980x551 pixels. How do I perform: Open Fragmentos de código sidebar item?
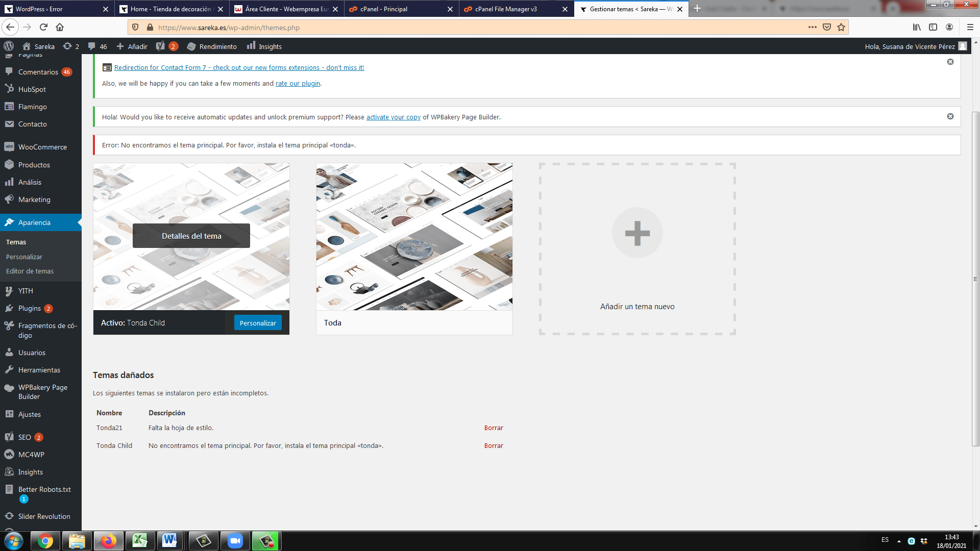[x=41, y=331]
